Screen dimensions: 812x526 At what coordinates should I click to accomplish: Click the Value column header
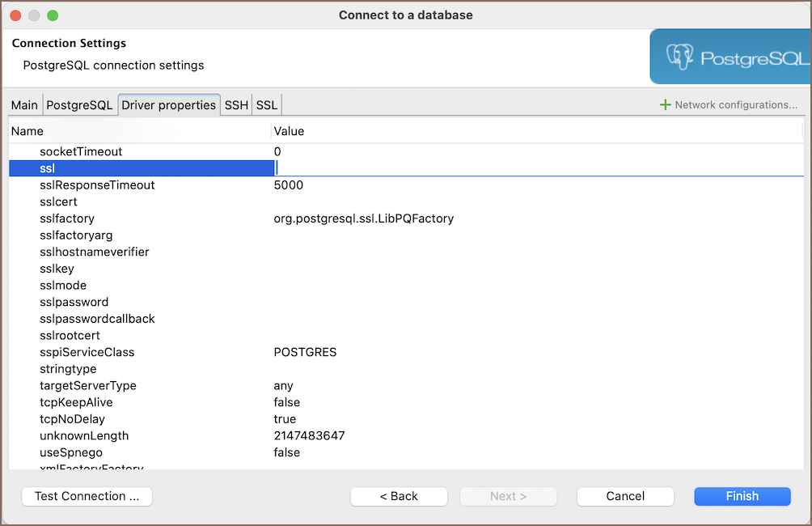coord(289,131)
